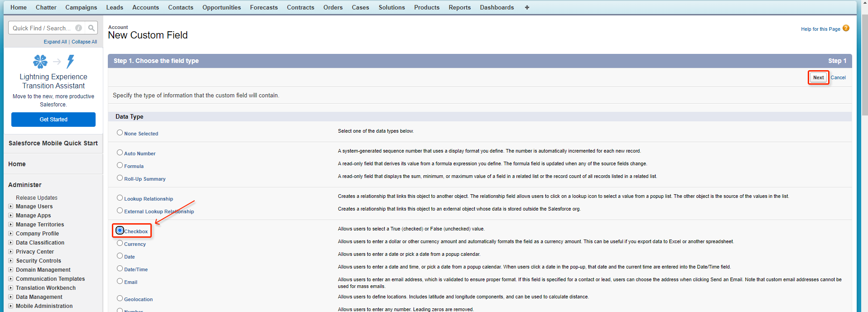Viewport: 868px width, 312px height.
Task: Click the search magnifier icon
Action: pos(92,28)
